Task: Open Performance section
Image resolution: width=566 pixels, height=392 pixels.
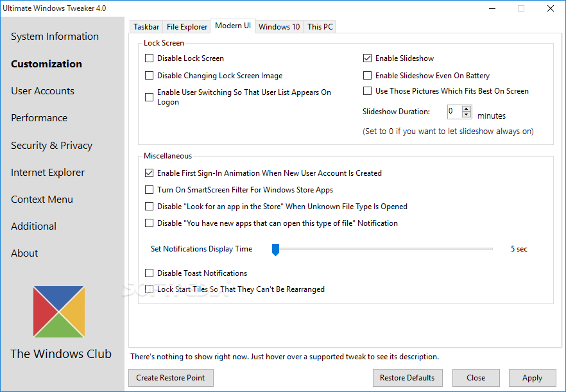Action: pos(39,118)
